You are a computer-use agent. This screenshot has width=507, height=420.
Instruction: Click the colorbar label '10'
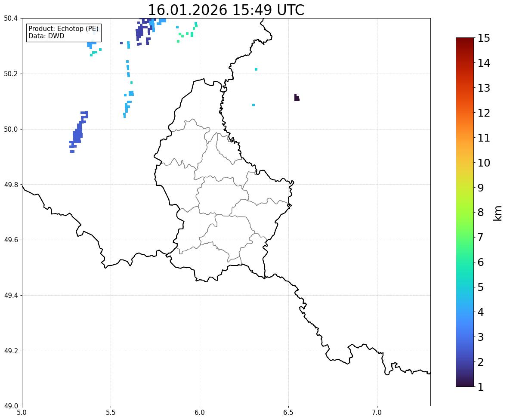(x=484, y=163)
